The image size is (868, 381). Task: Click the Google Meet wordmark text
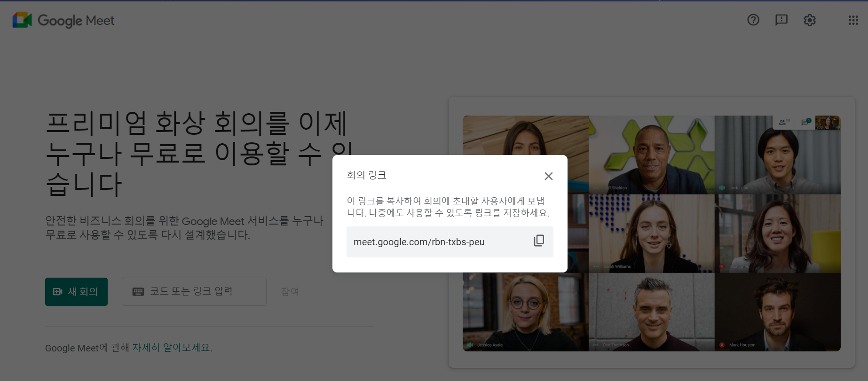point(76,21)
